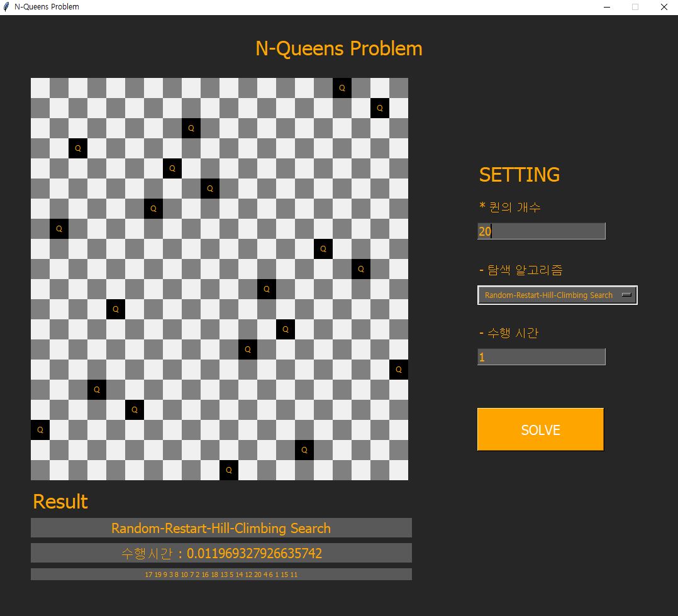
Task: Click the queen in the bottom center row
Action: (x=229, y=470)
